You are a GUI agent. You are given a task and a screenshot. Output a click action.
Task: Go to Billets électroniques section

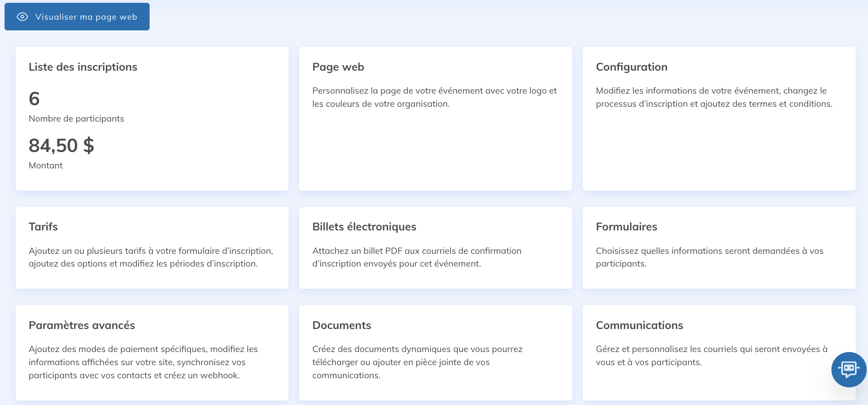click(x=364, y=227)
